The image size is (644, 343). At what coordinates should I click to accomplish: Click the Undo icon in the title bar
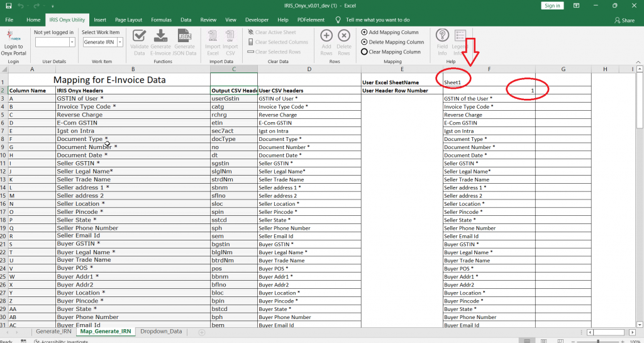21,6
